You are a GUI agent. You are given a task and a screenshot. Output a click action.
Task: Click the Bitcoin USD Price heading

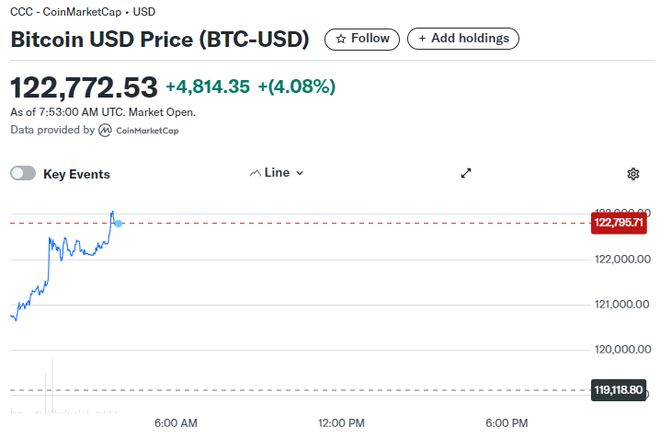tap(160, 40)
